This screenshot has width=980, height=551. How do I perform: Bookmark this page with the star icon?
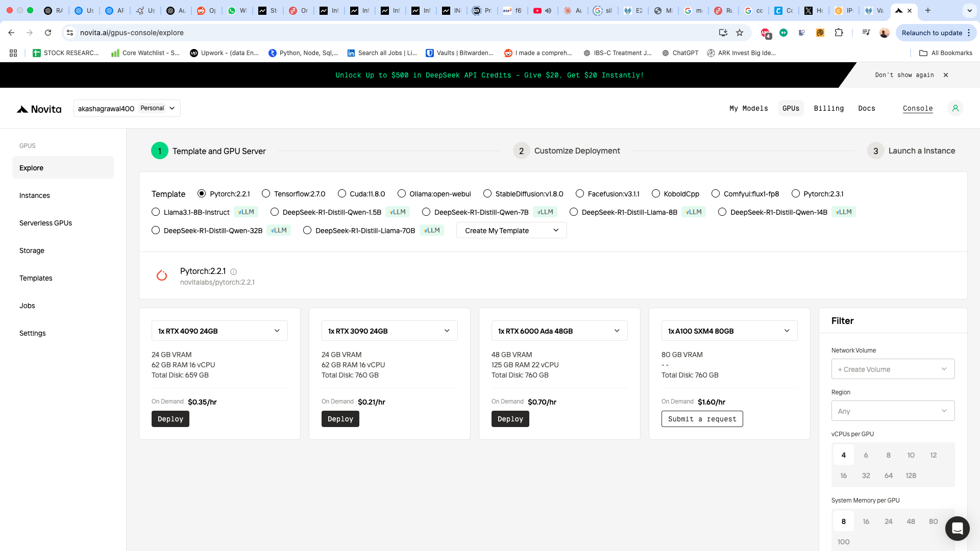[x=740, y=33]
